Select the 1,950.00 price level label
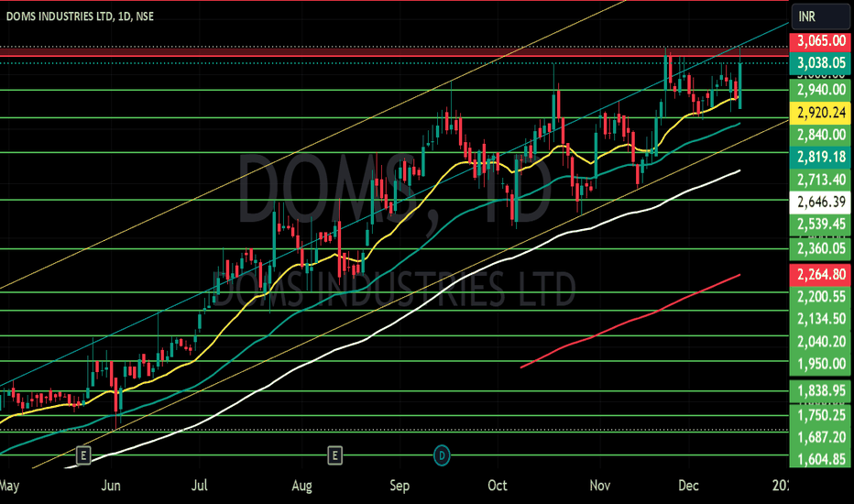The image size is (854, 504). 820,364
